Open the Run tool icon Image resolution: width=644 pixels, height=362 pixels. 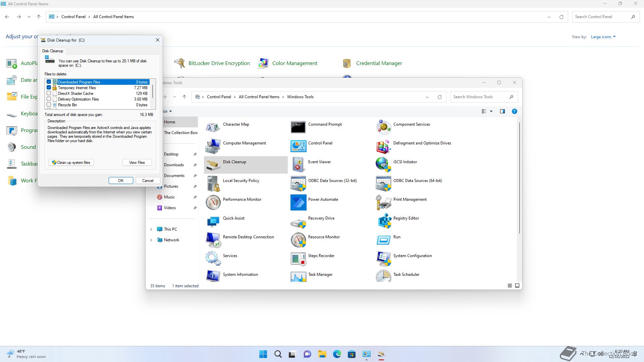click(383, 240)
